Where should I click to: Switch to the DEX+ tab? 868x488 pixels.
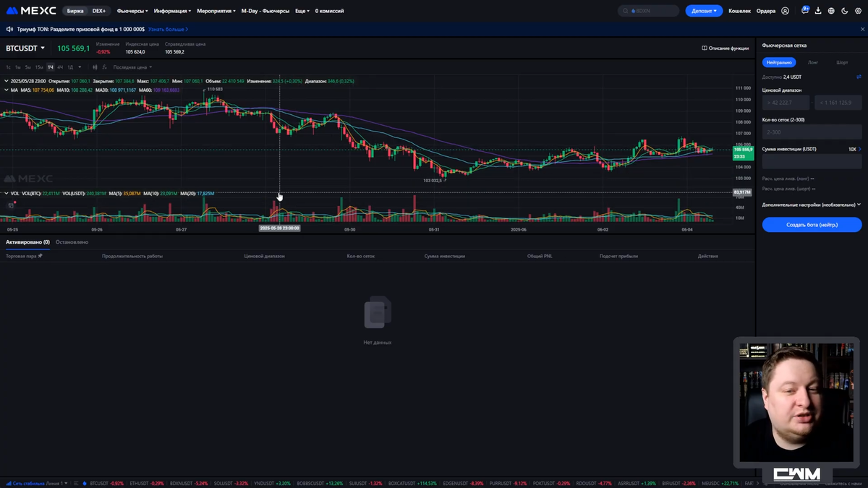[x=98, y=11]
